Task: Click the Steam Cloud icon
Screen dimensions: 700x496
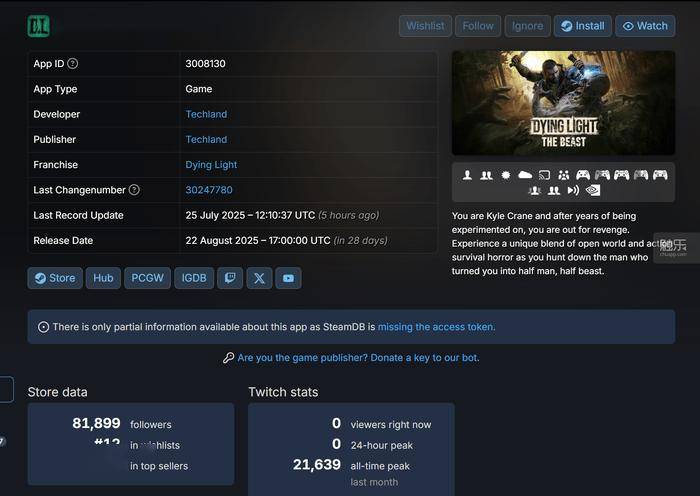Action: [x=525, y=175]
